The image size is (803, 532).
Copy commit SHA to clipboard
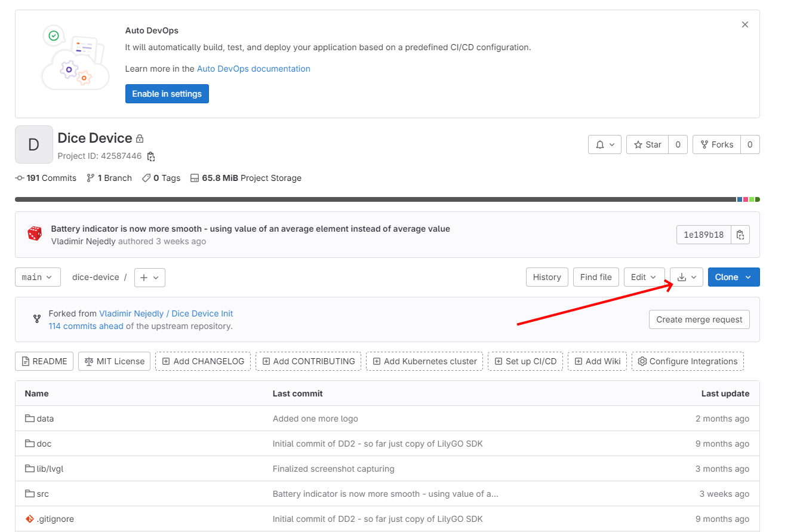(x=740, y=235)
